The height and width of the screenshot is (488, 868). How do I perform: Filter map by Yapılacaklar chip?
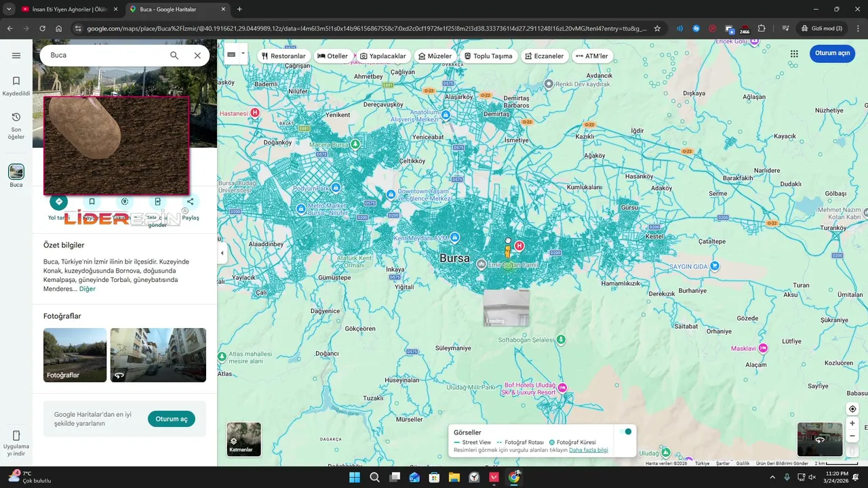click(382, 56)
